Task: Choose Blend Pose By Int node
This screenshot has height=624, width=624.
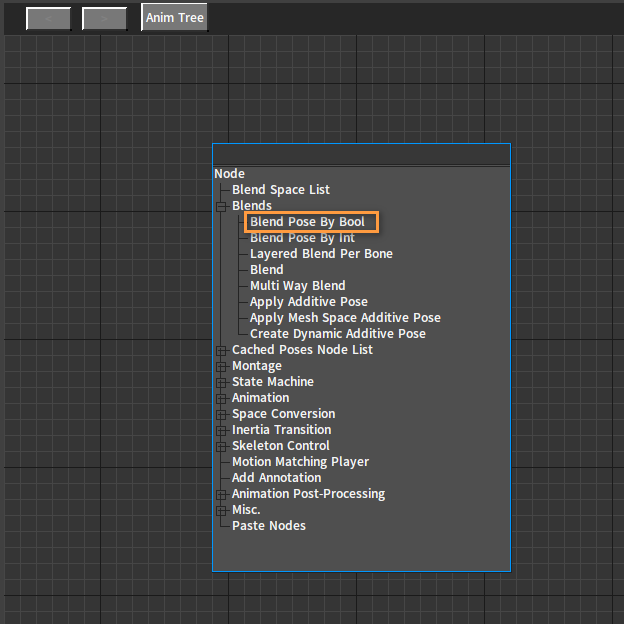Action: [302, 238]
